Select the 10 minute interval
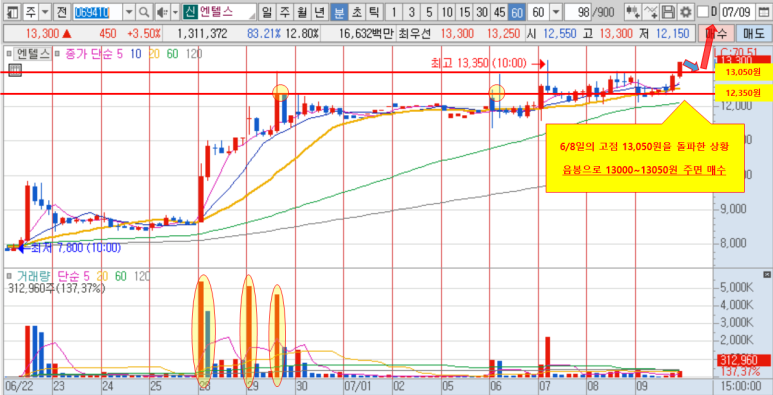The height and width of the screenshot is (395, 773). 447,12
